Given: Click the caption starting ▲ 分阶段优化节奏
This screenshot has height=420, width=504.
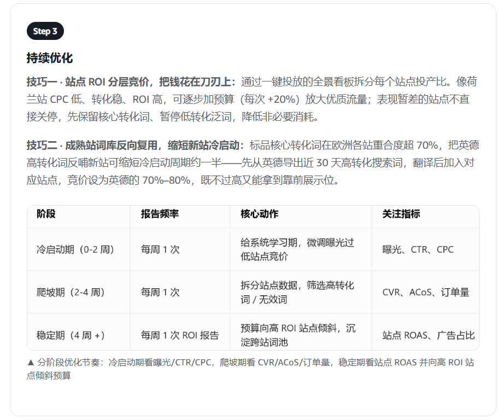Looking at the screenshot, I should click(x=250, y=369).
